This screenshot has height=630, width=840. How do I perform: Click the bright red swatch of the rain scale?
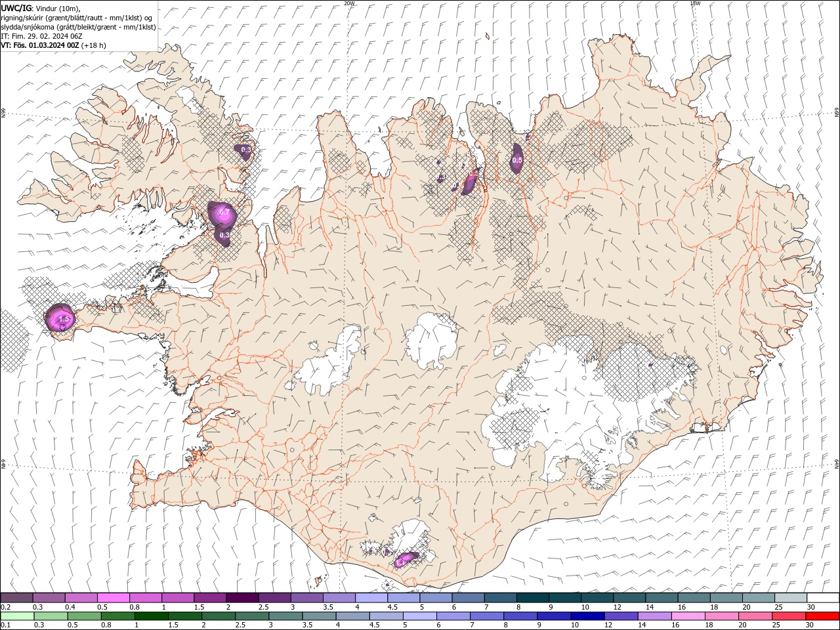(823, 616)
